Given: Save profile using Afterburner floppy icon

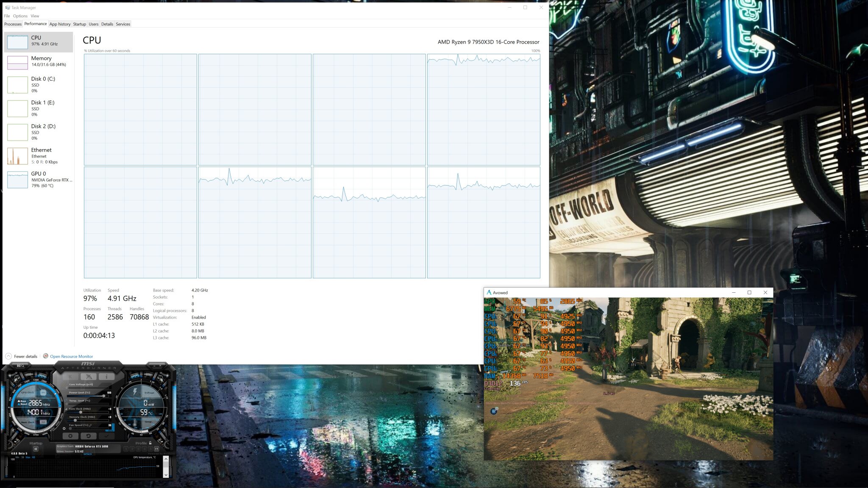Looking at the screenshot, I should point(156,449).
